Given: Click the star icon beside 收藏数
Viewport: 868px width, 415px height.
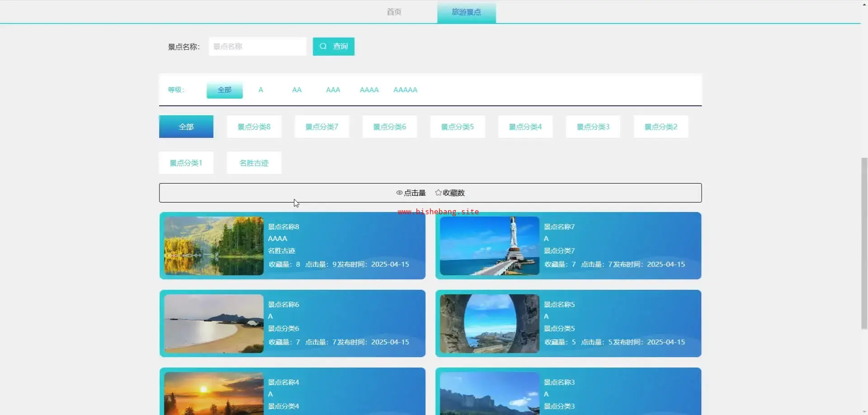Looking at the screenshot, I should [x=438, y=193].
